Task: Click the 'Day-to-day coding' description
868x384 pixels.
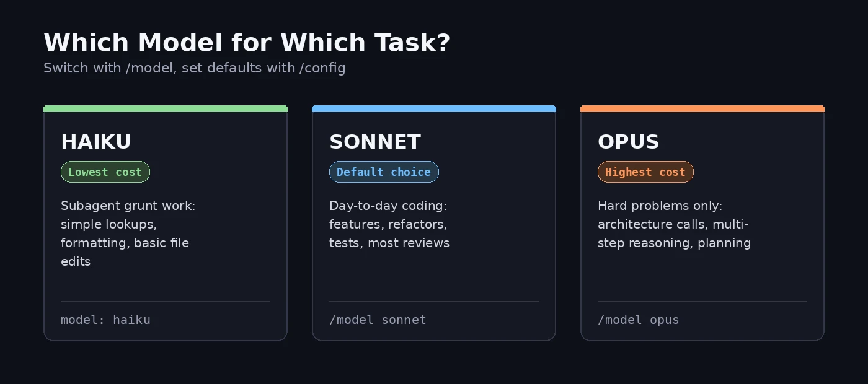Action: coord(389,224)
